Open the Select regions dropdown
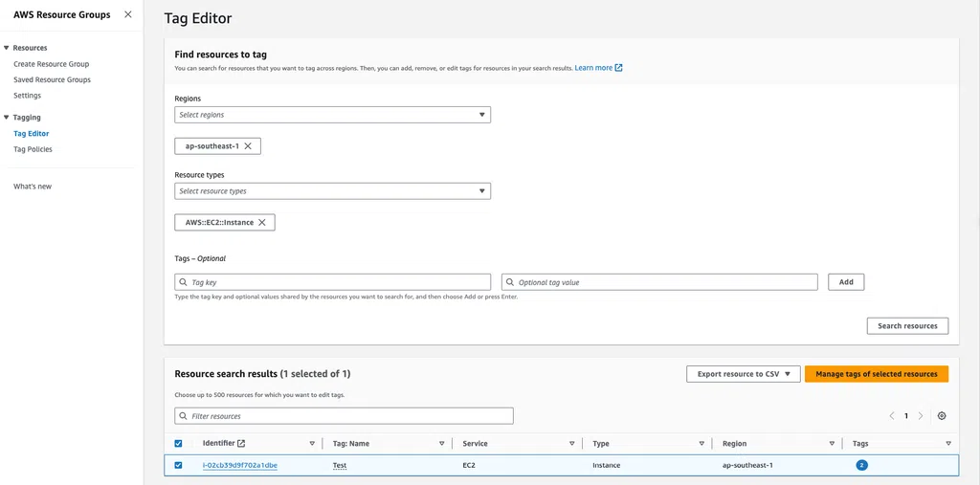The image size is (980, 485). (332, 115)
